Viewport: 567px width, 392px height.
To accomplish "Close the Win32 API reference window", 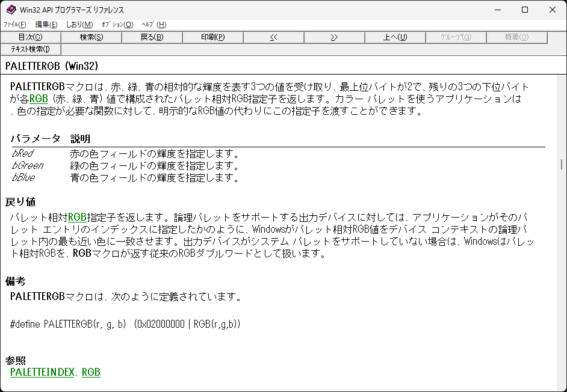I will click(x=553, y=10).
